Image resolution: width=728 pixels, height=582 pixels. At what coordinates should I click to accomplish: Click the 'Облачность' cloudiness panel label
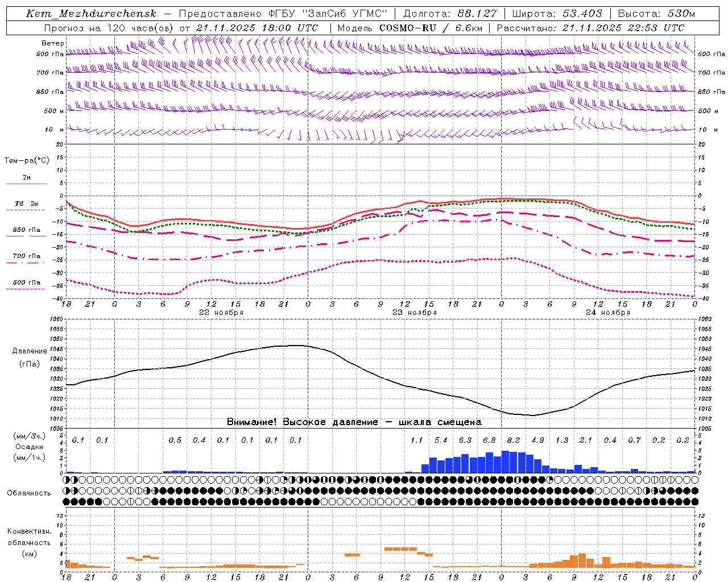point(29,493)
